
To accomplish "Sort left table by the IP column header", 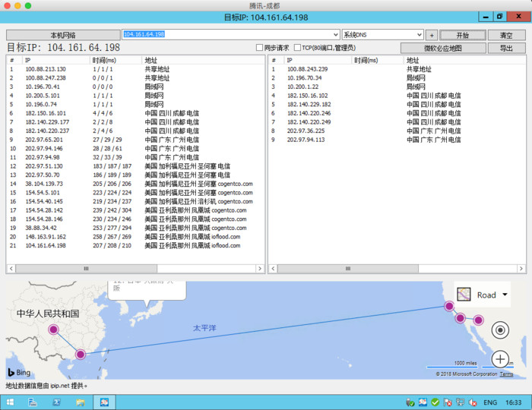I will coord(55,60).
